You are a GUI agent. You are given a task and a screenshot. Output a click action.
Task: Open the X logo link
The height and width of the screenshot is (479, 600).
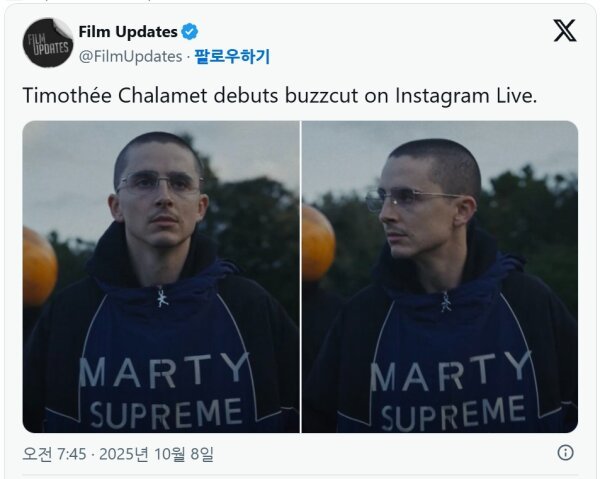(x=564, y=31)
